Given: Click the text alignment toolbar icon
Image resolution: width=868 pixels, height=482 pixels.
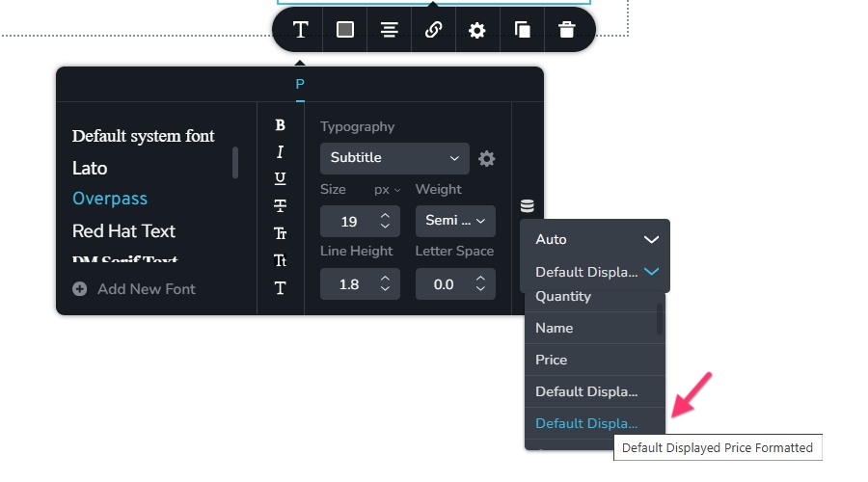Looking at the screenshot, I should [389, 30].
